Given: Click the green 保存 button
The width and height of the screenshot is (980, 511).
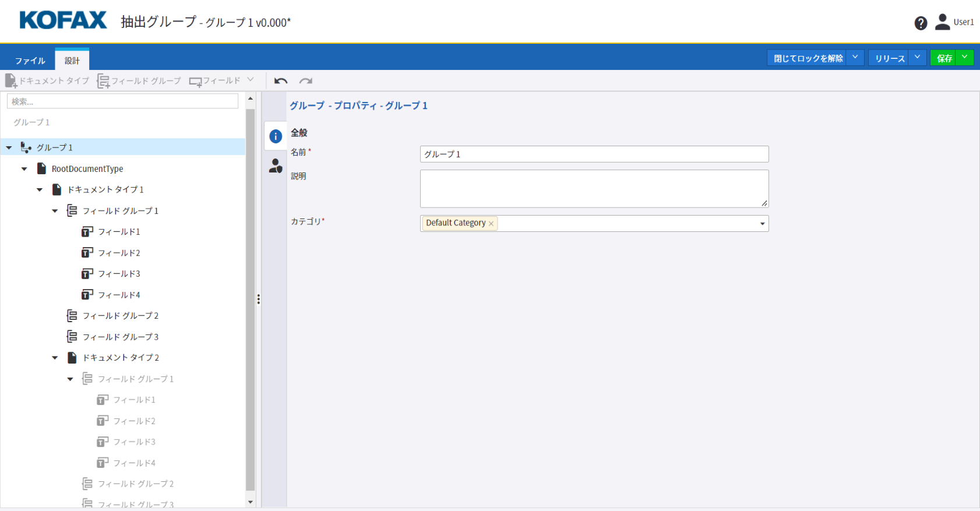Looking at the screenshot, I should [944, 58].
